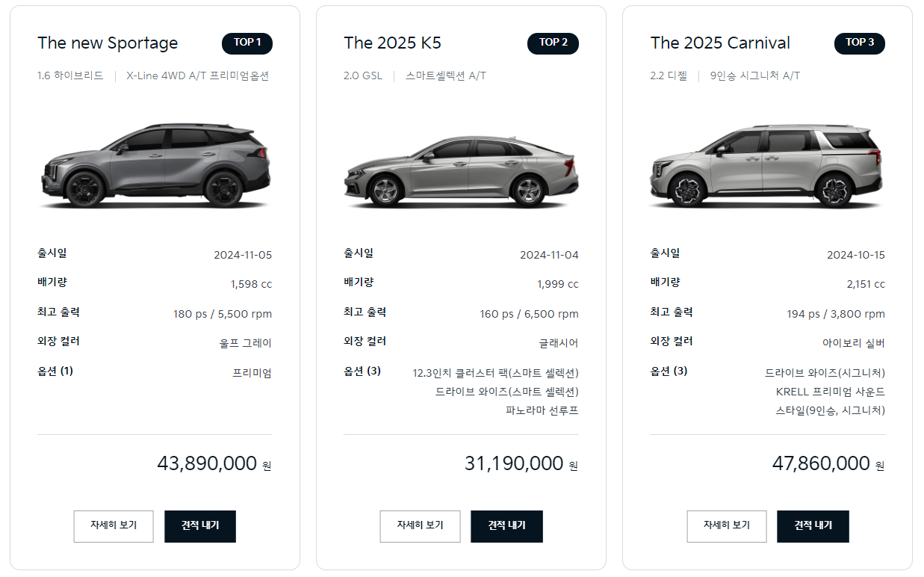Click 견적 내기 on the K5 card
Viewport: 924px width, 577px height.
click(506, 526)
